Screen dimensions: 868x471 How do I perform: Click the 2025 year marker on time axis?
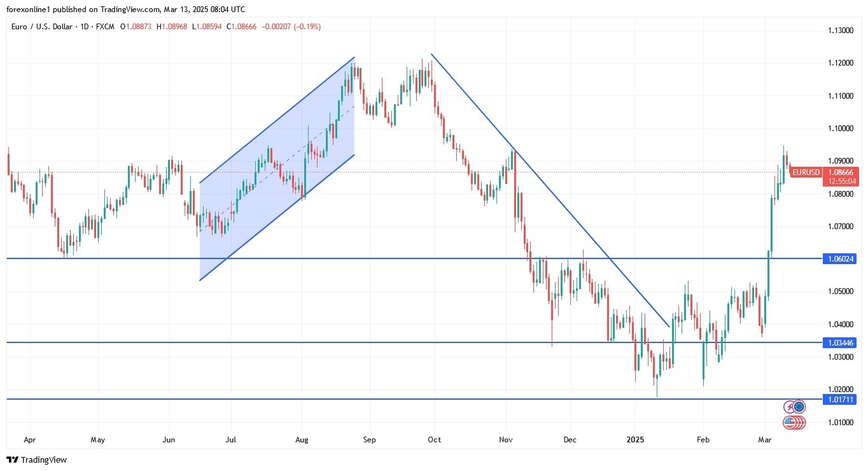pyautogui.click(x=635, y=439)
